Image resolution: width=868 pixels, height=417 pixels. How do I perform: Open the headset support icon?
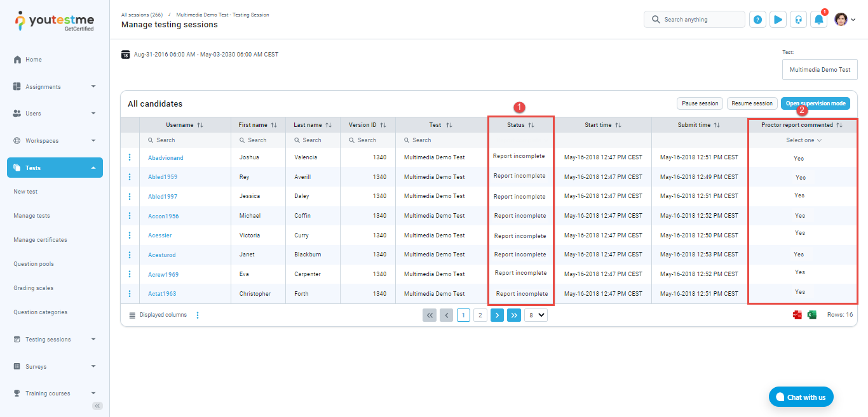pos(798,20)
